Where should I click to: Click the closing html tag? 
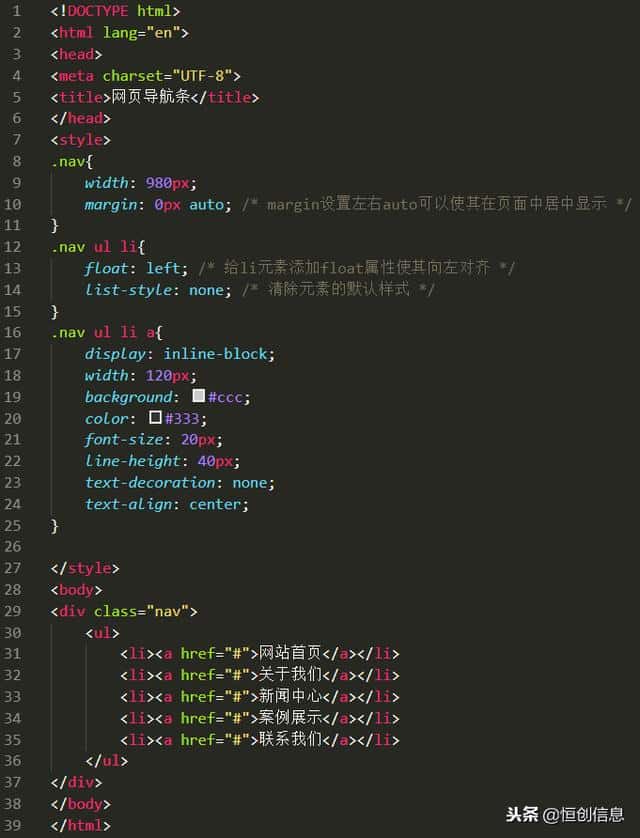click(81, 825)
